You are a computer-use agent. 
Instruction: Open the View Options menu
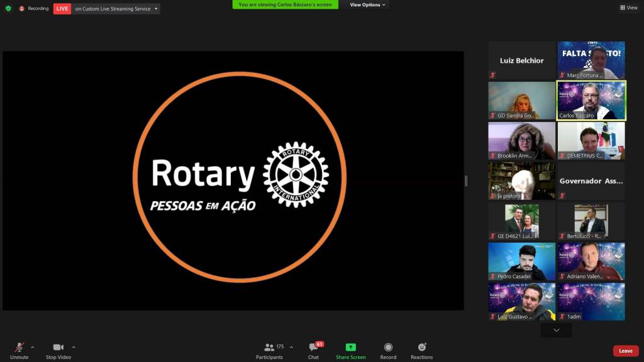pyautogui.click(x=368, y=5)
